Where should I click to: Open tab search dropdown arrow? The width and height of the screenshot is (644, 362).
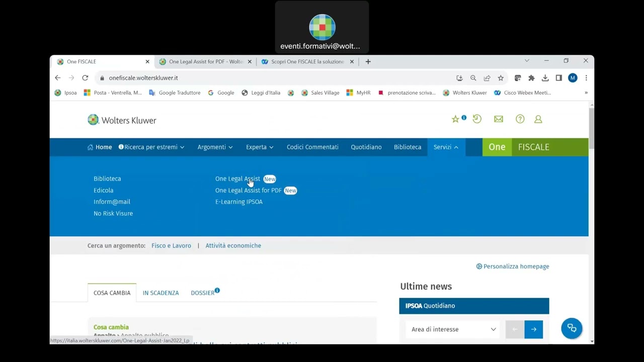pos(527,61)
